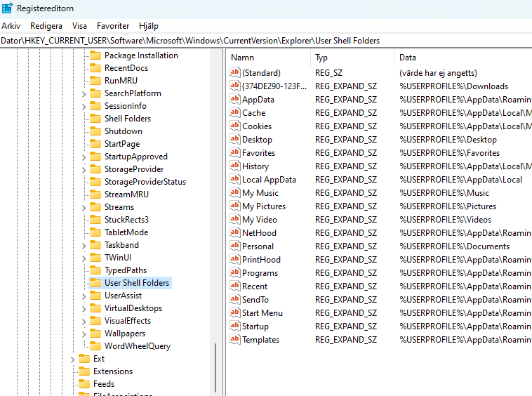Expand the Ext key
Image resolution: width=532 pixels, height=396 pixels.
pyautogui.click(x=72, y=359)
